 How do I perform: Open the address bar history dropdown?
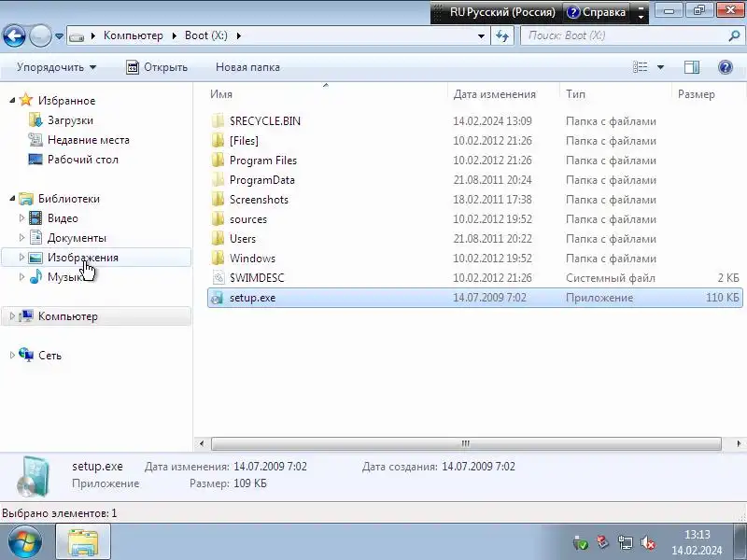481,36
